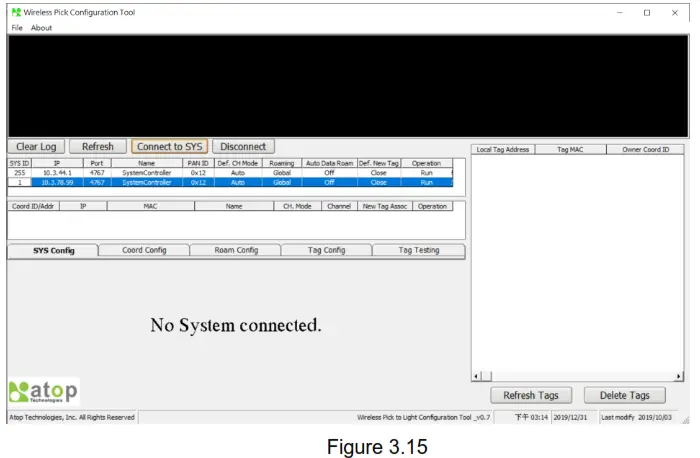The width and height of the screenshot is (700, 458).
Task: Click 'Global' cell in row 10.3.44.1
Action: point(282,173)
